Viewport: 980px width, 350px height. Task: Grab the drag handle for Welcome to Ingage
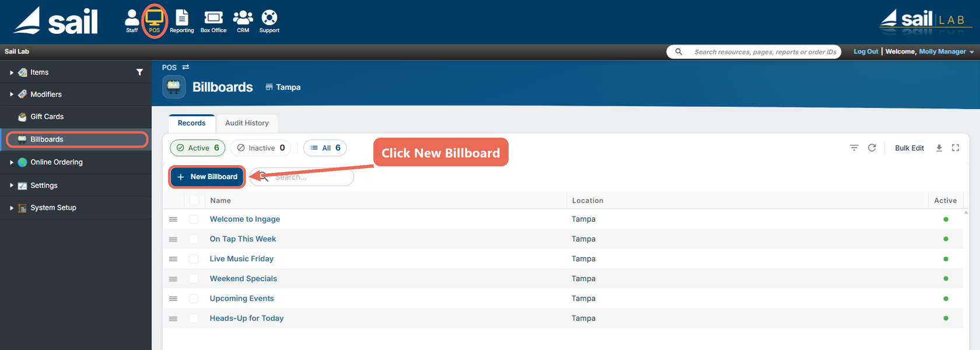[173, 219]
